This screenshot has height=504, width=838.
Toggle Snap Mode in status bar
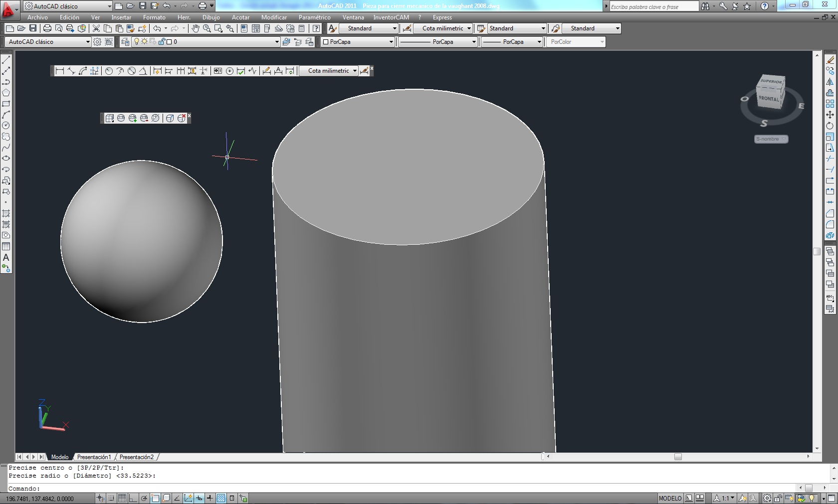coord(111,498)
